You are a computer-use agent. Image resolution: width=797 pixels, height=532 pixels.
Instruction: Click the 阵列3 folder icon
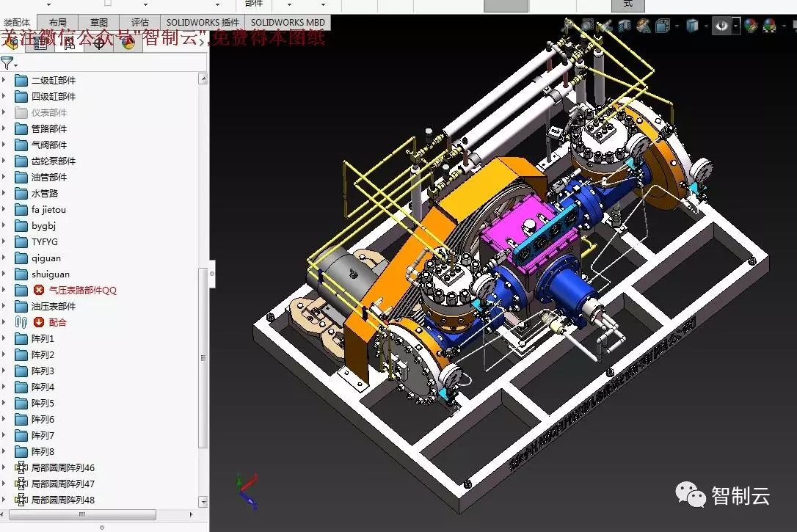coord(21,371)
